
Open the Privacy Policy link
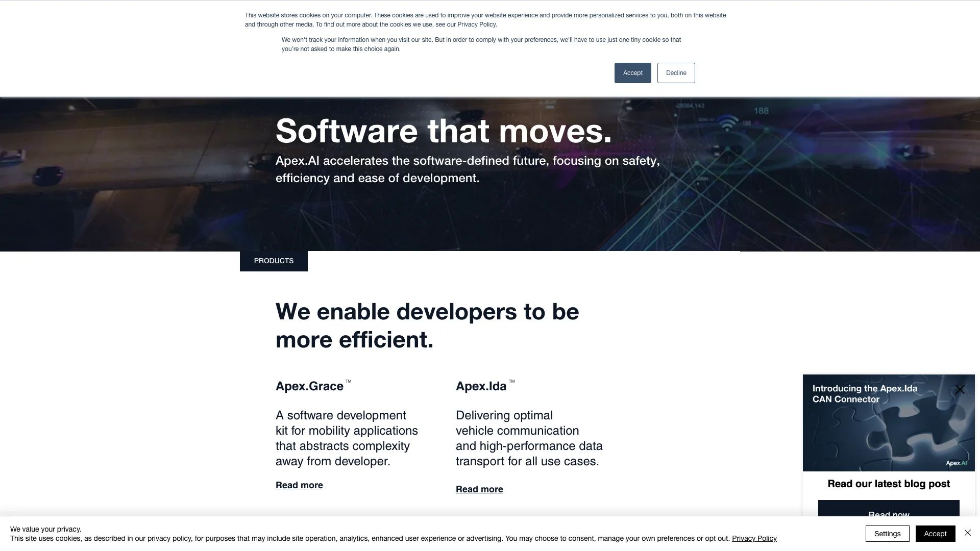point(754,538)
